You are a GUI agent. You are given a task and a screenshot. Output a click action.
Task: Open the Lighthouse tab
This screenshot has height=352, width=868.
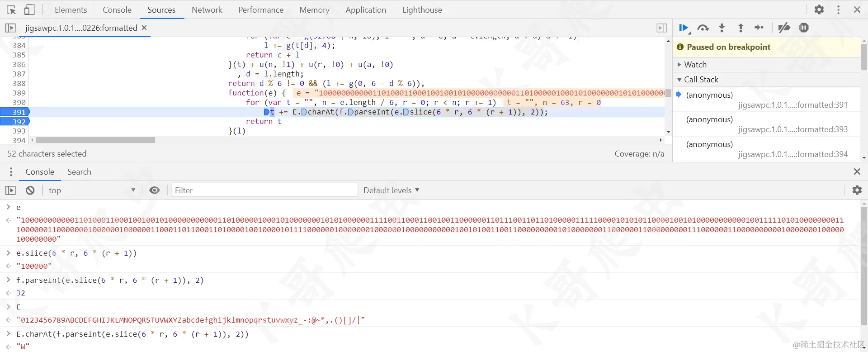click(x=422, y=10)
